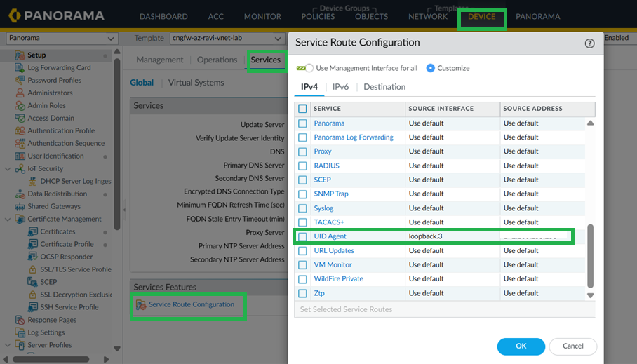Open the Template selection dropdown

click(x=226, y=39)
